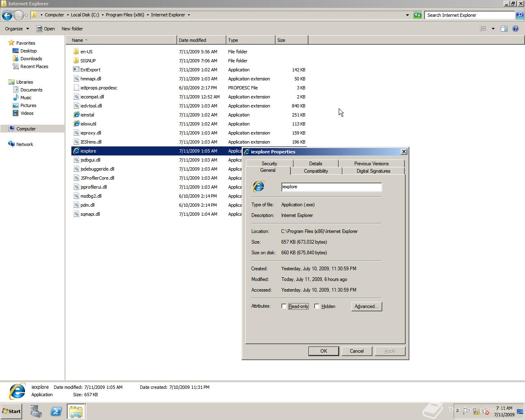This screenshot has height=420, width=525.
Task: Click Open in the toolbar
Action: click(x=46, y=29)
